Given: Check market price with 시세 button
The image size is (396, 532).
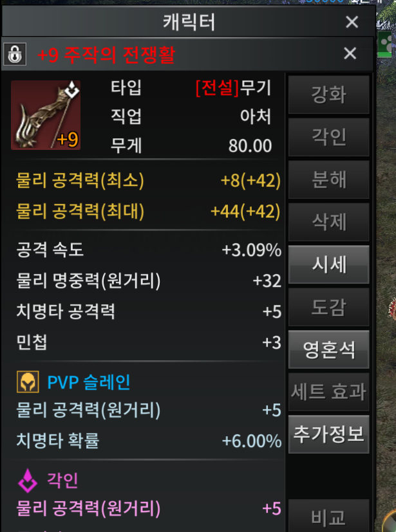Looking at the screenshot, I should click(x=329, y=264).
